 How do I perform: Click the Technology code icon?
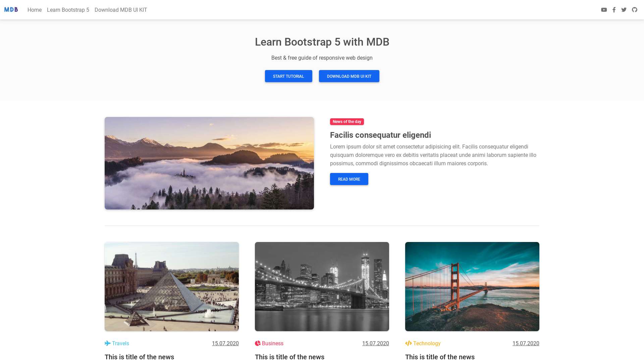coord(408,343)
